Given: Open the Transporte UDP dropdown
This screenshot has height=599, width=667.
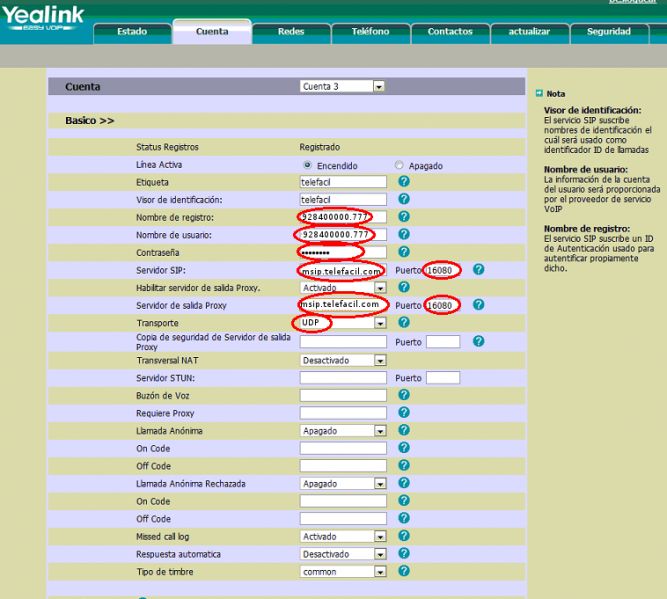Looking at the screenshot, I should [x=342, y=323].
